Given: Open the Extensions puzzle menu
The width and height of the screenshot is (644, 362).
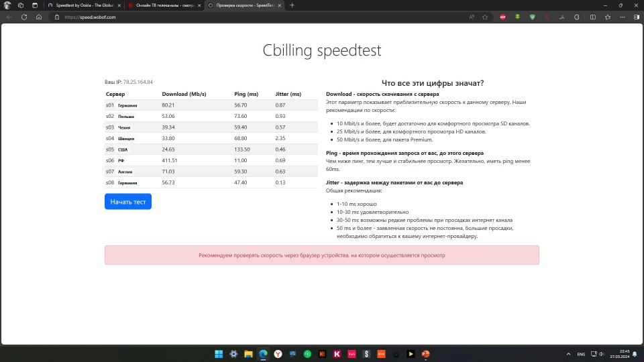Looking at the screenshot, I should (577, 17).
